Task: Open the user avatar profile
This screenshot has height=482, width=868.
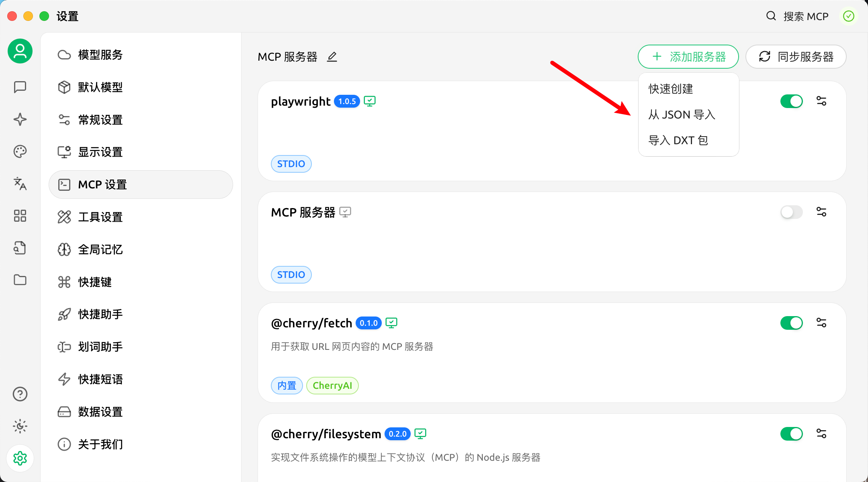Action: coord(20,51)
